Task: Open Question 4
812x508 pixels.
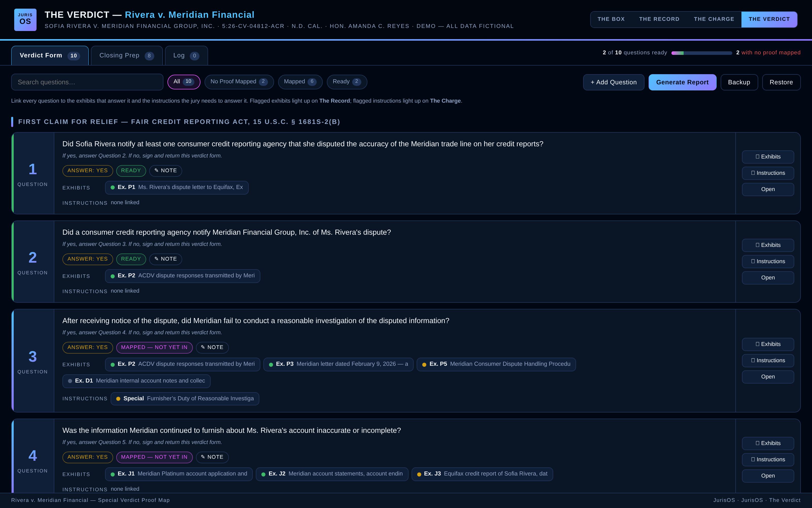Action: 768,476
